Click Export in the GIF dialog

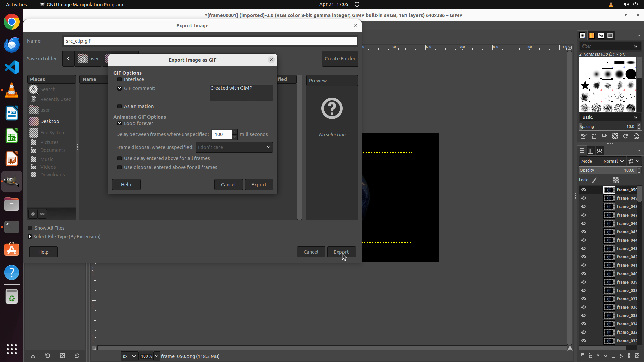click(259, 185)
